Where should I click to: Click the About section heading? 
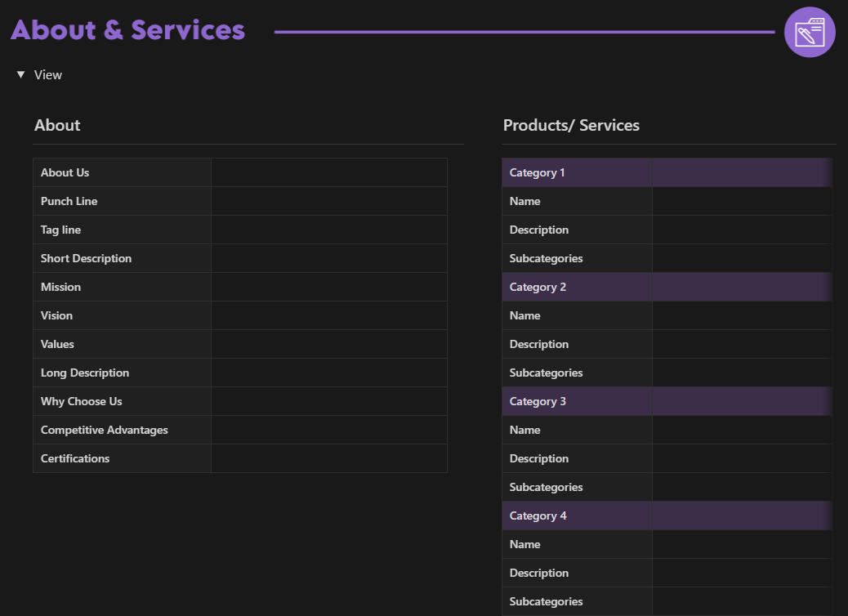point(57,125)
